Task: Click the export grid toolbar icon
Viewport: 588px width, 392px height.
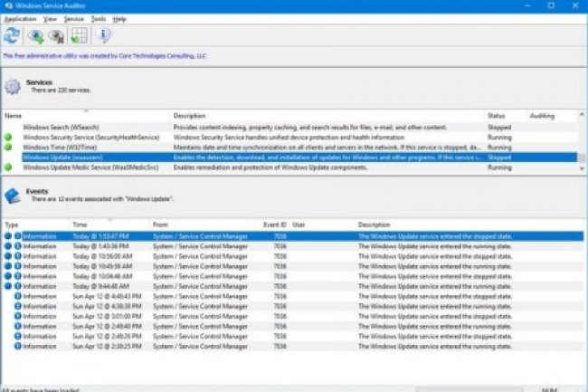Action: pos(79,36)
